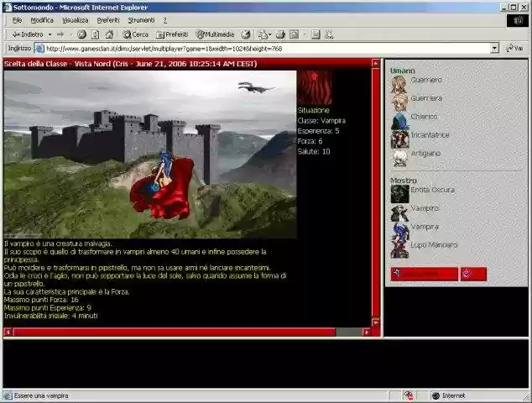Select the Guerriera class portrait icon
This screenshot has height=403, width=532.
(399, 102)
